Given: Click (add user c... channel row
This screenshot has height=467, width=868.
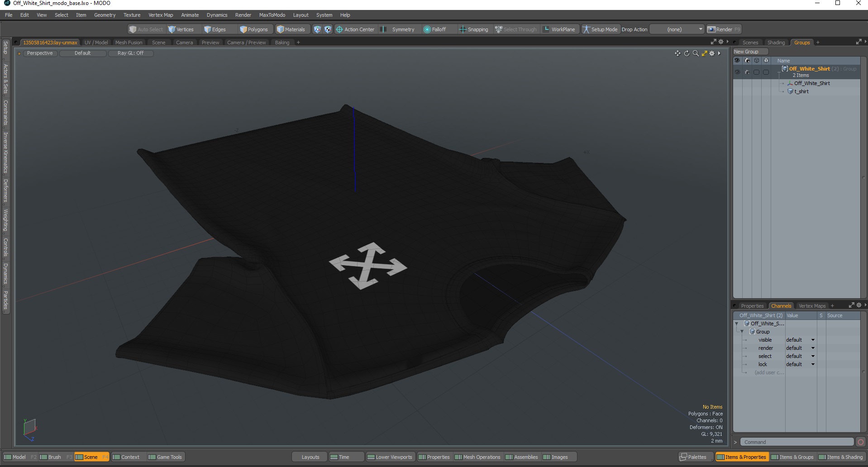Looking at the screenshot, I should [769, 372].
